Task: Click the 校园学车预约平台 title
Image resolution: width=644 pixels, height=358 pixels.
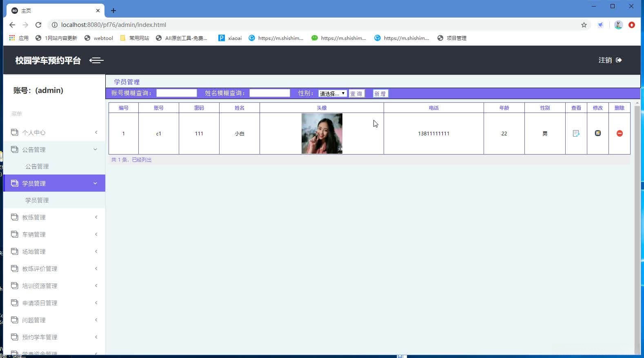Action: pyautogui.click(x=48, y=60)
